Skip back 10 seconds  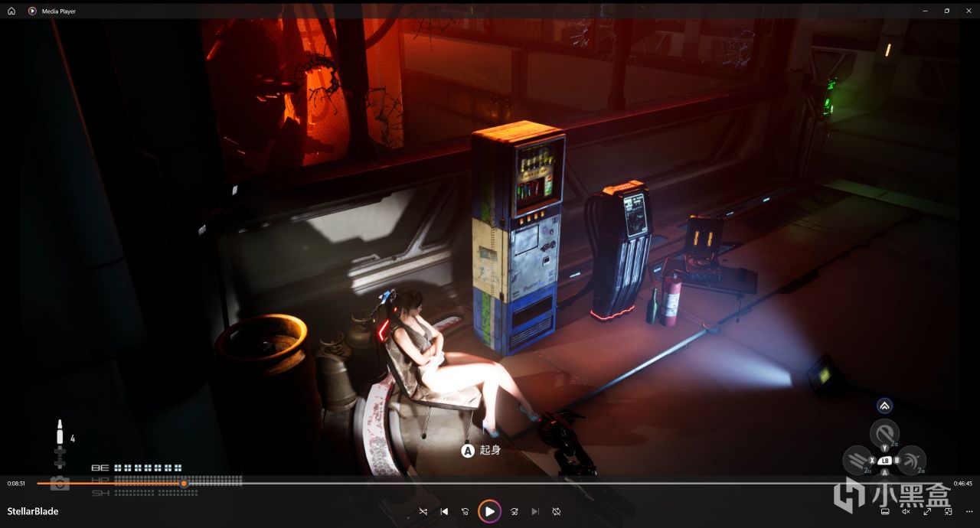pyautogui.click(x=465, y=511)
